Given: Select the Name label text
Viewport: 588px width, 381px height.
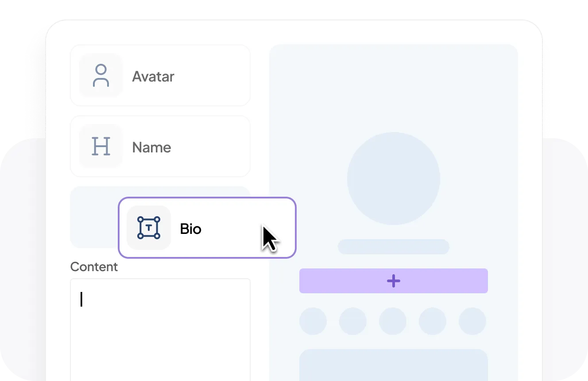Looking at the screenshot, I should pos(151,147).
